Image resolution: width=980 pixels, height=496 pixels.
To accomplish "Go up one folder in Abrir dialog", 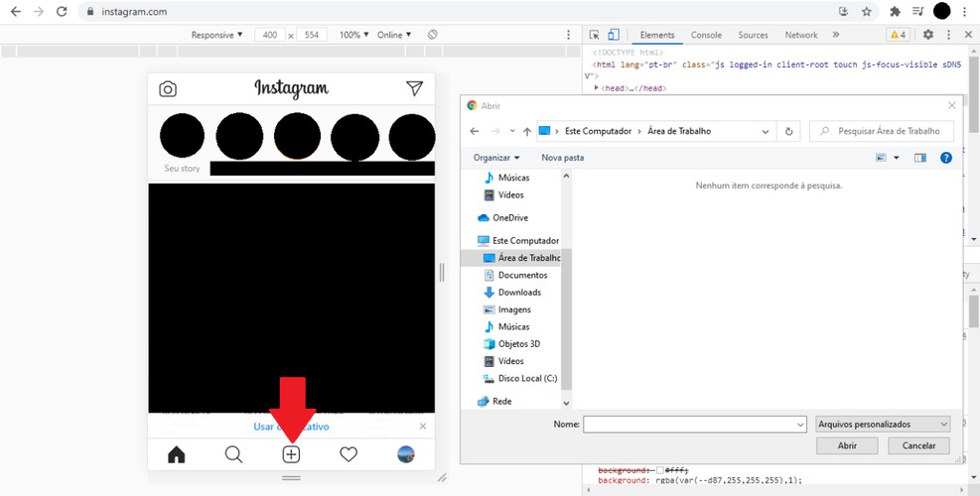I will click(x=527, y=131).
